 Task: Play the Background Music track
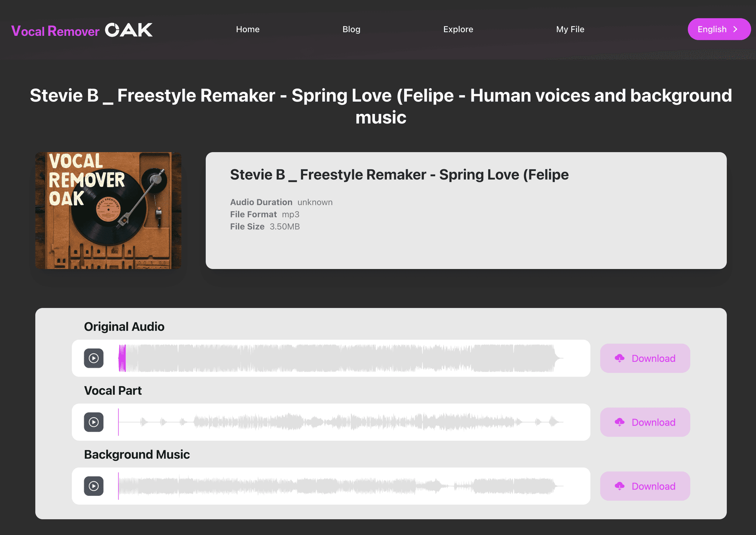[93, 486]
